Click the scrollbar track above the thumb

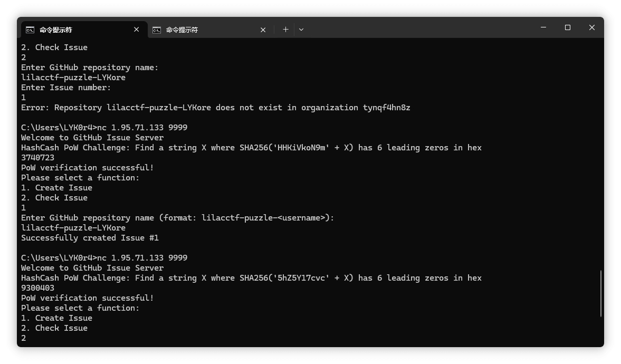click(x=601, y=158)
